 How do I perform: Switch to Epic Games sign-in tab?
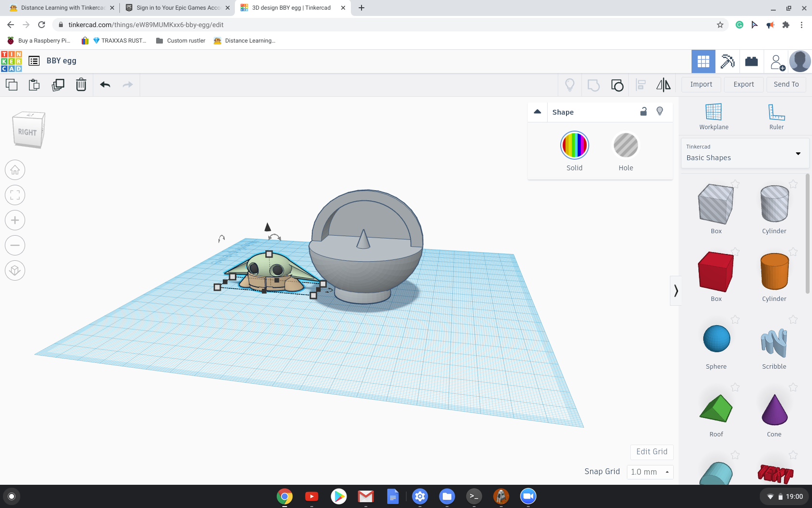click(x=178, y=8)
